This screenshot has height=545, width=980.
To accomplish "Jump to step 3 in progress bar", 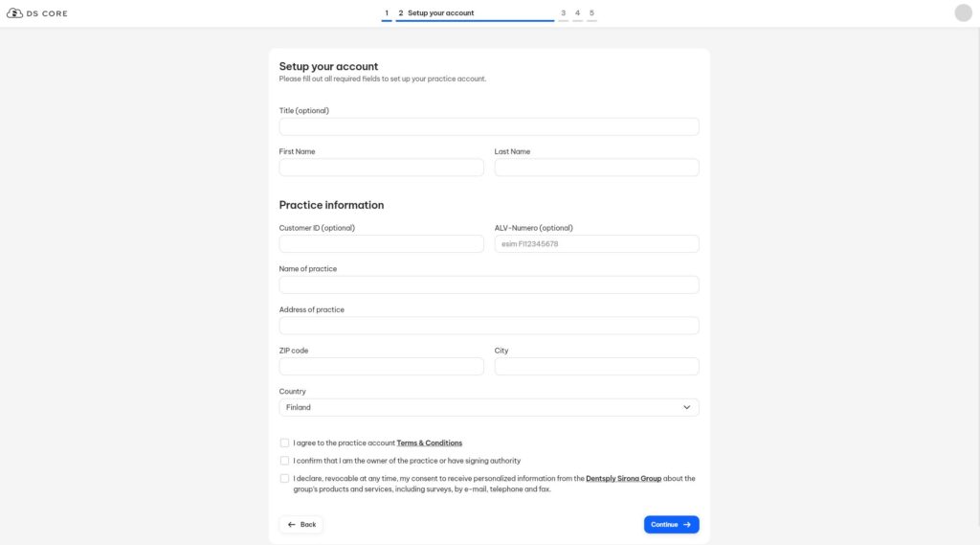I will [x=563, y=13].
